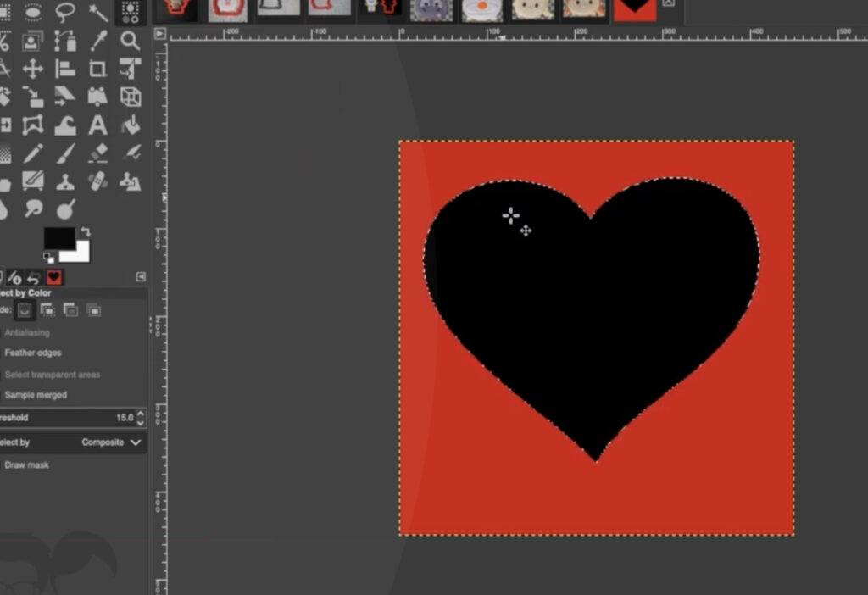Switch to the first red outline image tab
Viewport: 868px width, 595px height.
click(176, 10)
